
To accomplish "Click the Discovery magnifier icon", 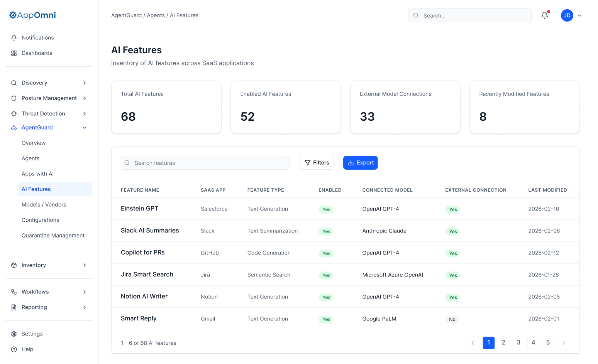I will 14,83.
